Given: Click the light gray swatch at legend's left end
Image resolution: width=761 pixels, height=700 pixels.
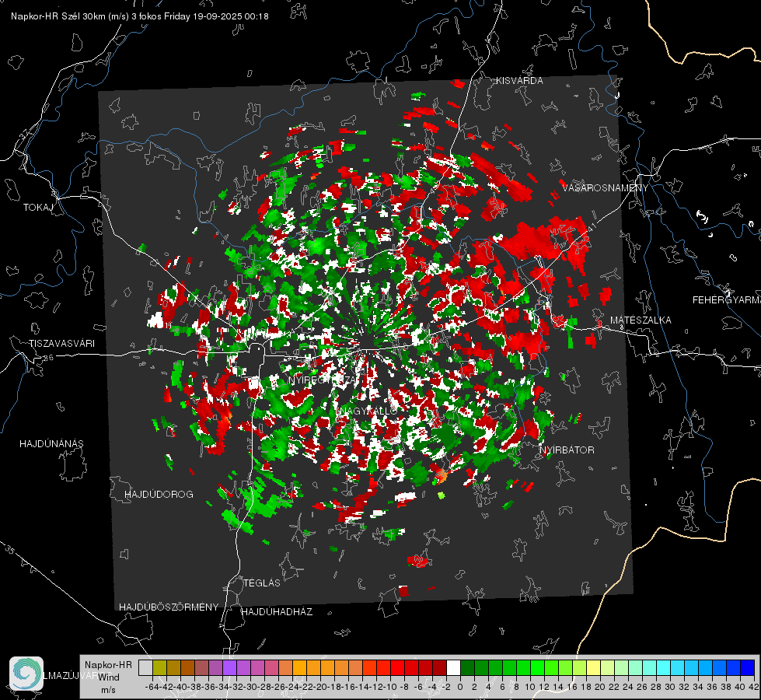Looking at the screenshot, I should point(145,667).
